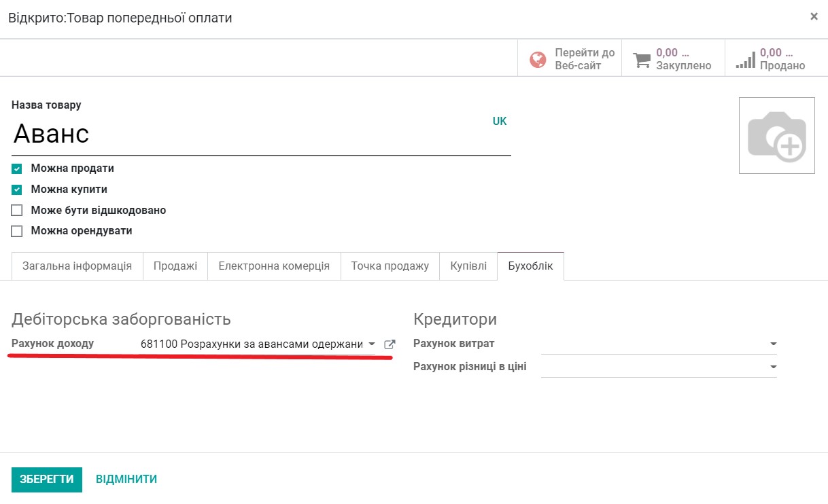Expand the Рахунок витрат dropdown
The width and height of the screenshot is (828, 504).
(x=772, y=344)
